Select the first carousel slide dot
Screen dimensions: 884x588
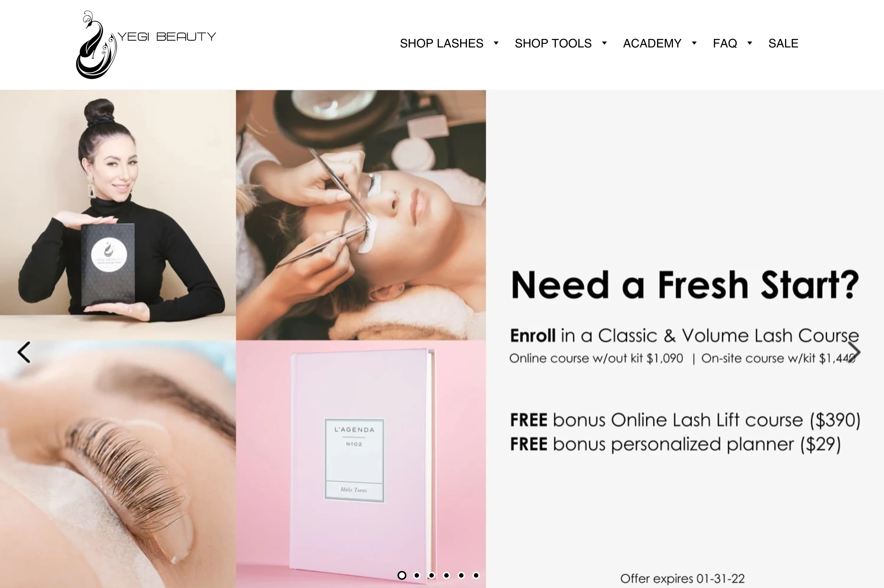(x=402, y=575)
